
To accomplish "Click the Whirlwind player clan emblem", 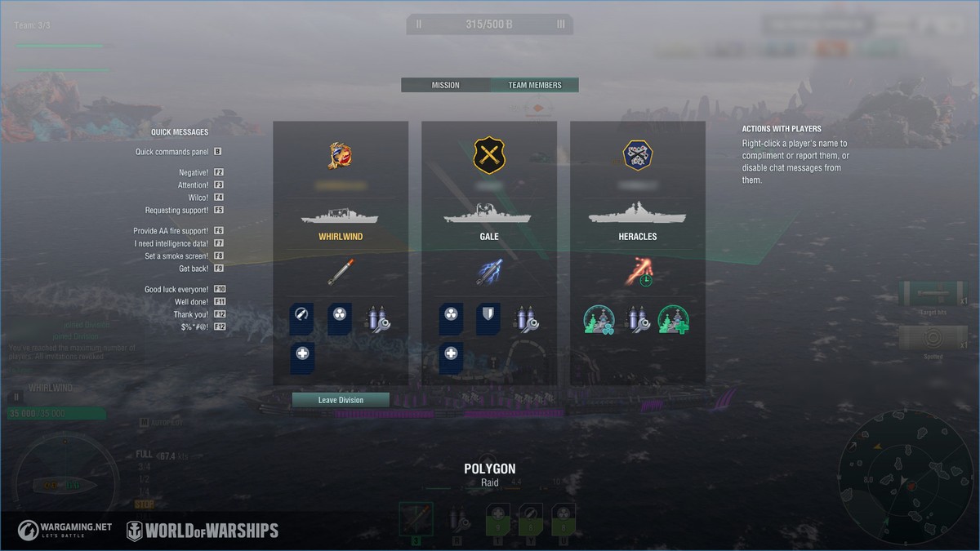I will point(341,155).
